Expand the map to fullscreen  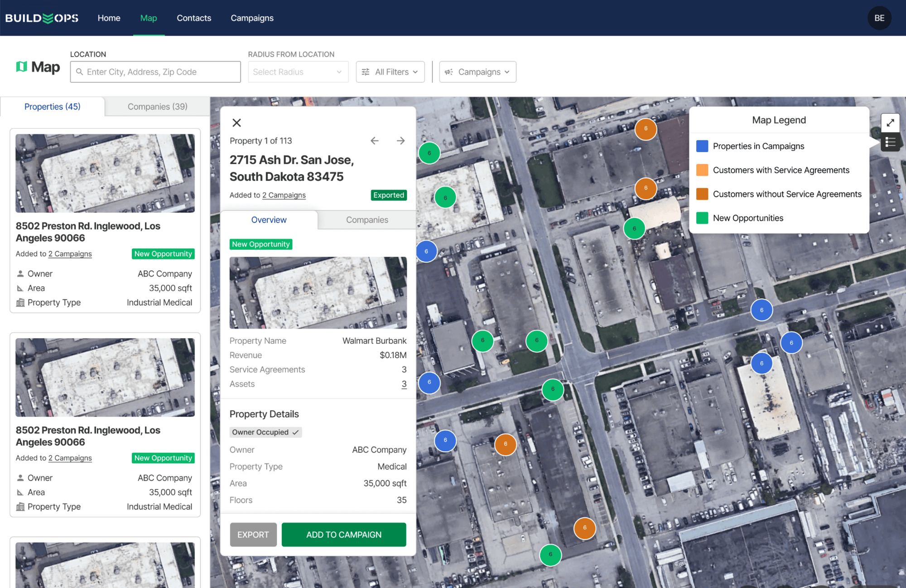pyautogui.click(x=890, y=123)
